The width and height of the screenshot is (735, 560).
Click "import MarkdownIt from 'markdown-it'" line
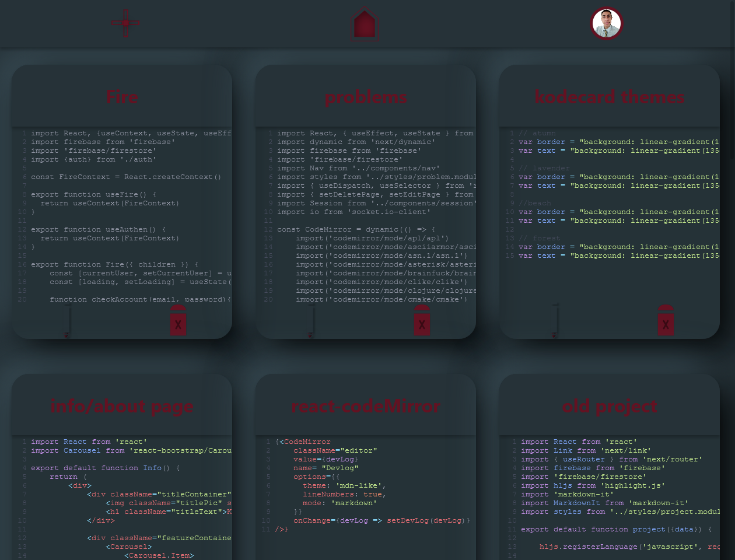(605, 503)
